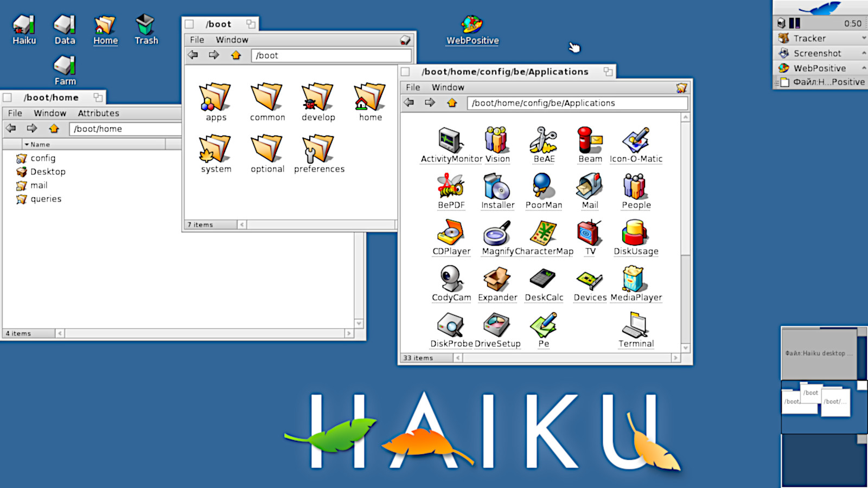The width and height of the screenshot is (868, 488).
Task: Launch BePDF viewer
Action: [451, 187]
